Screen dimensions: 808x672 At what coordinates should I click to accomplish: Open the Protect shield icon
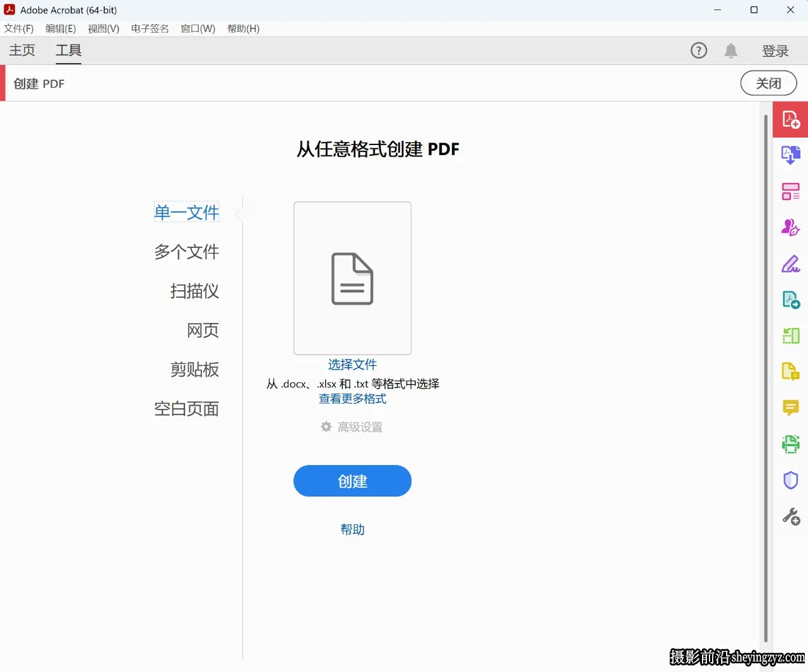[x=790, y=480]
